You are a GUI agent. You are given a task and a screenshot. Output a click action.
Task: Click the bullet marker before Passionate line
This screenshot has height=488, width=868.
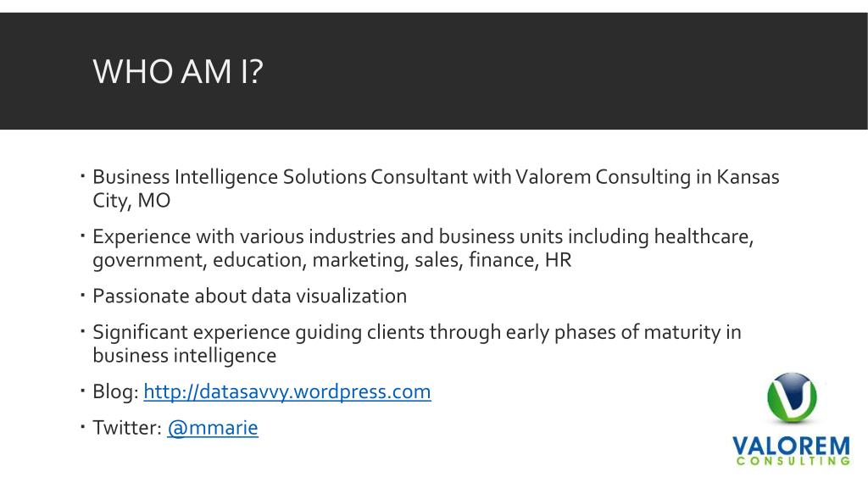point(82,296)
